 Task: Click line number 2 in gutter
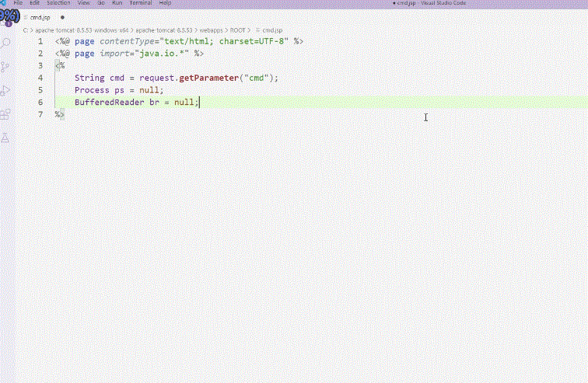click(40, 54)
